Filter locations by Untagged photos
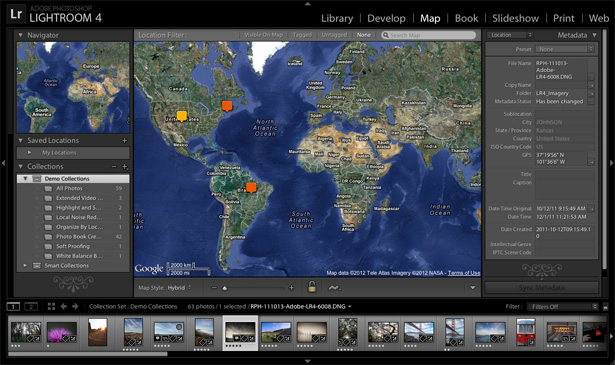Image resolution: width=615 pixels, height=365 pixels. tap(334, 35)
